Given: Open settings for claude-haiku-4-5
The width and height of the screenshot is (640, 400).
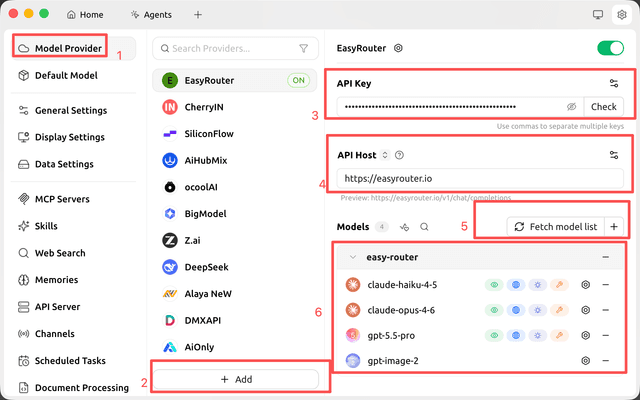Looking at the screenshot, I should click(x=586, y=284).
